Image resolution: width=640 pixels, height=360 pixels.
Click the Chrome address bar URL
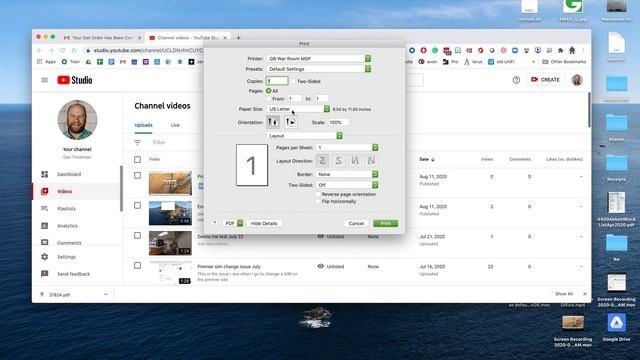point(148,50)
